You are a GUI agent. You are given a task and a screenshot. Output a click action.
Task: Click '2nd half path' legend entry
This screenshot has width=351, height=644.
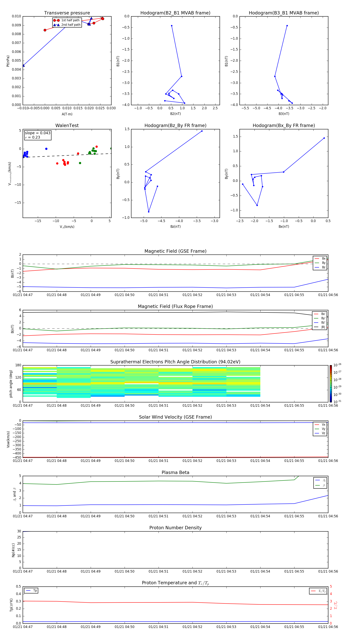pyautogui.click(x=67, y=25)
